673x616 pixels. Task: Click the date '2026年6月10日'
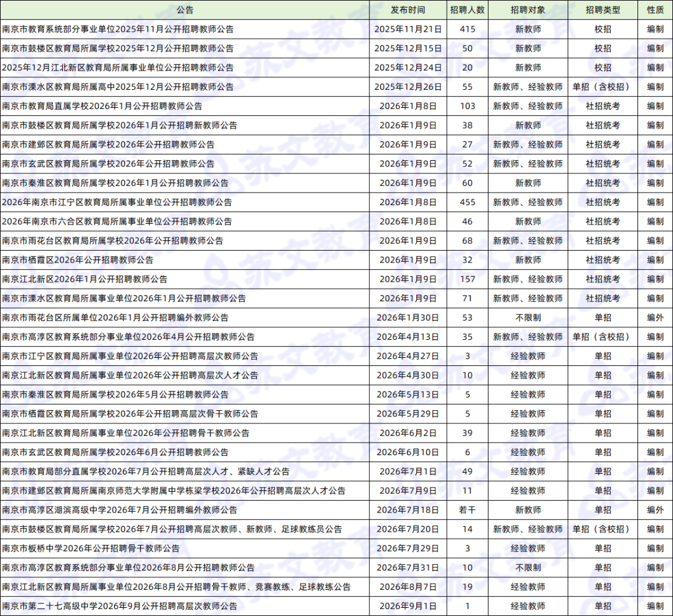pyautogui.click(x=408, y=452)
